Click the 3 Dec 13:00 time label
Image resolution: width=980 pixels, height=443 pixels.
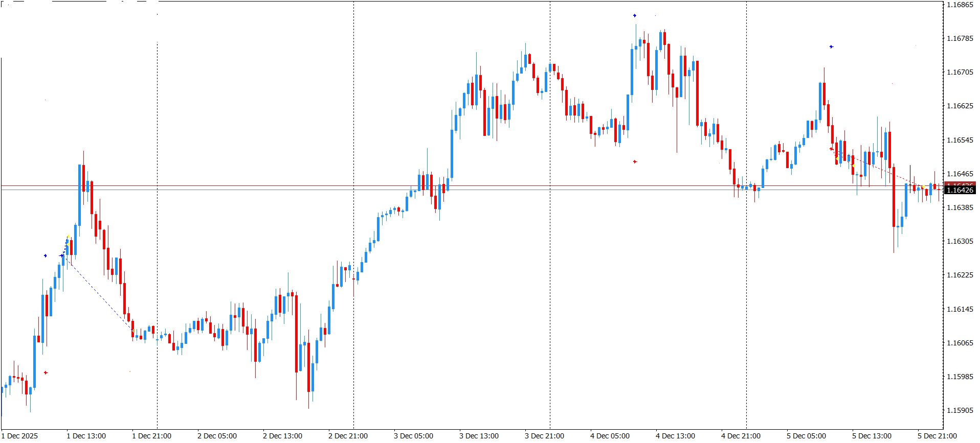point(479,436)
